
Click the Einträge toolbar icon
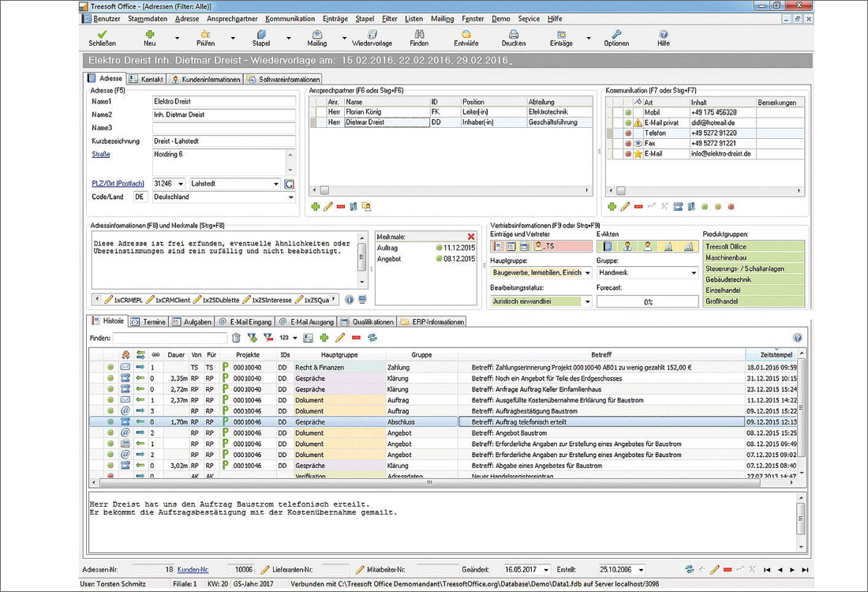[x=561, y=35]
